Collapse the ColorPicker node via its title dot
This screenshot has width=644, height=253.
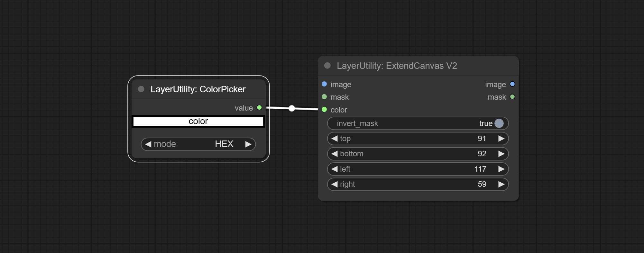(x=141, y=89)
